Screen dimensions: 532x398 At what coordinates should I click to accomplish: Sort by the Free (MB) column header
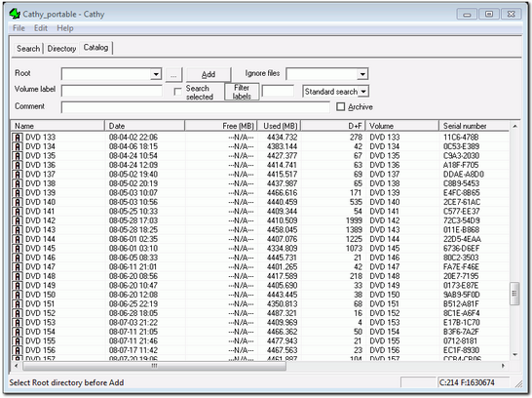221,126
